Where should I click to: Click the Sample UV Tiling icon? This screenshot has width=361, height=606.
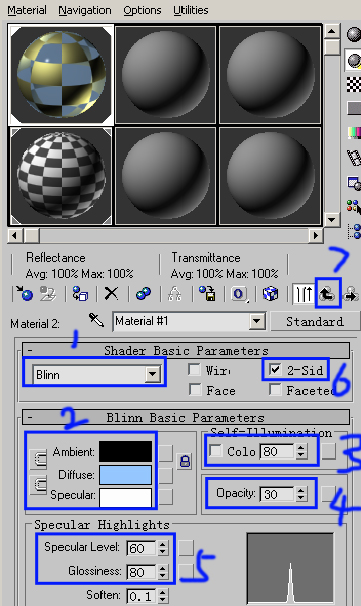354,108
